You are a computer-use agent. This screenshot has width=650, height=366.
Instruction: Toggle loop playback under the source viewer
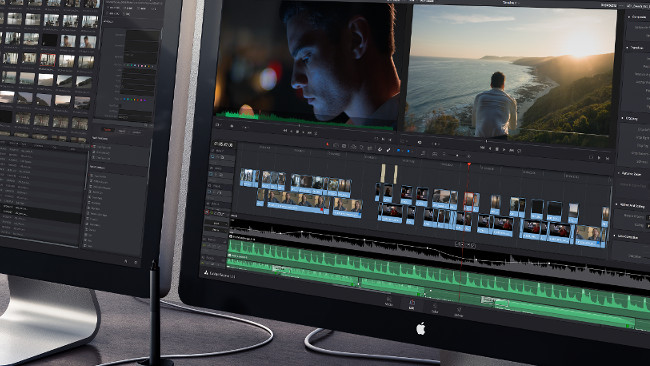(315, 133)
